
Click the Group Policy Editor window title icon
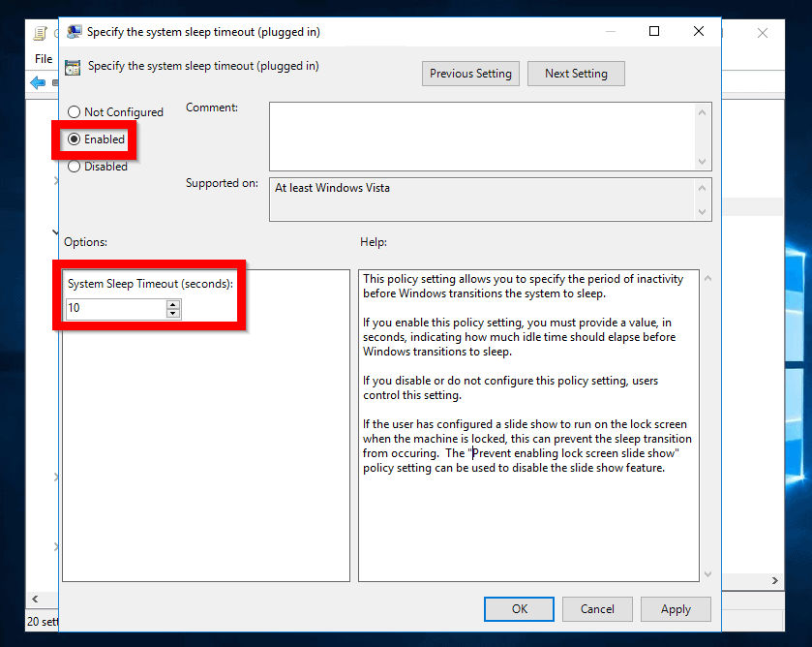[40, 33]
